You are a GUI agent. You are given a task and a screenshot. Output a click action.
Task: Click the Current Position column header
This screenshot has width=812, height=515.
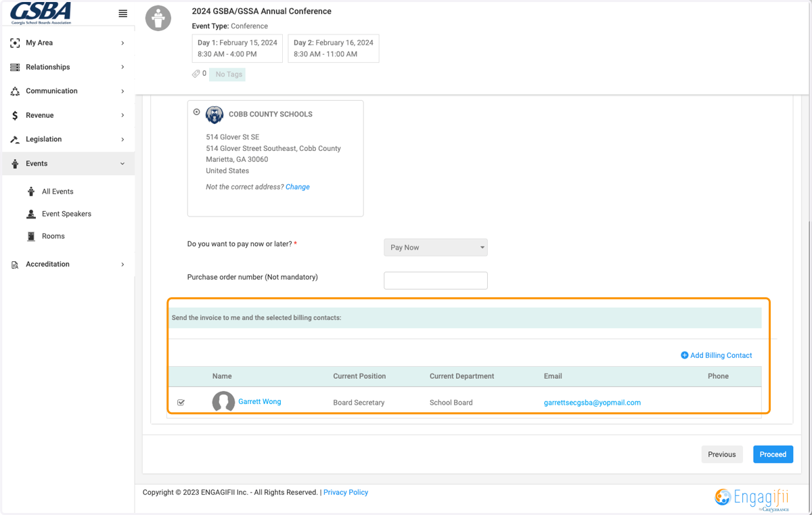click(359, 376)
